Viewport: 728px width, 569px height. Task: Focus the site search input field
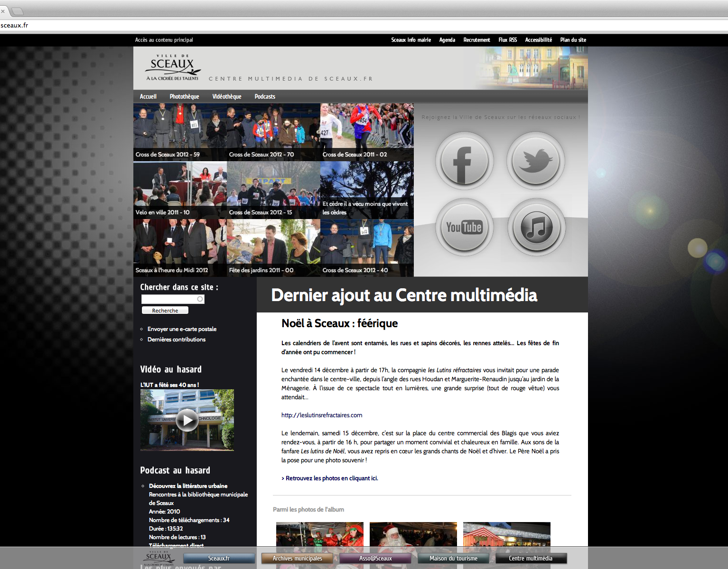[173, 299]
